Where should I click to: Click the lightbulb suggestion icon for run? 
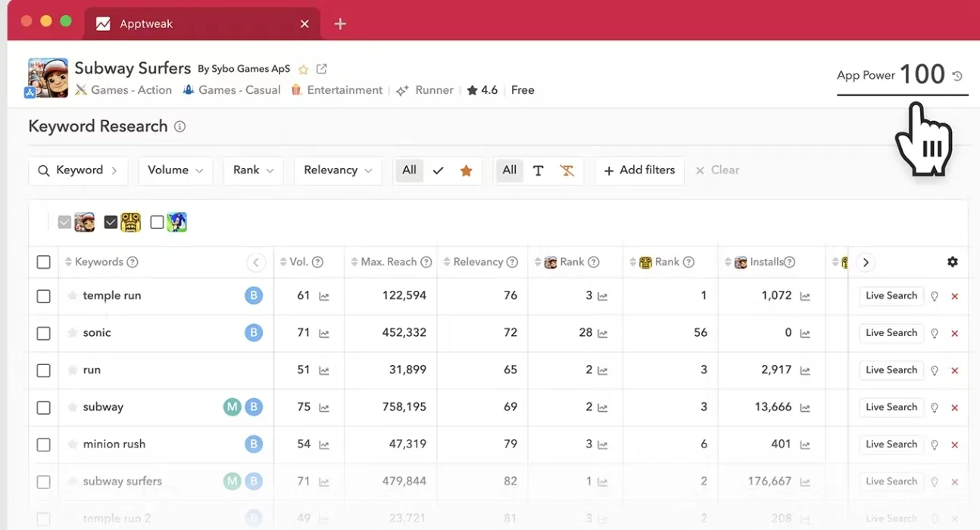pos(935,370)
